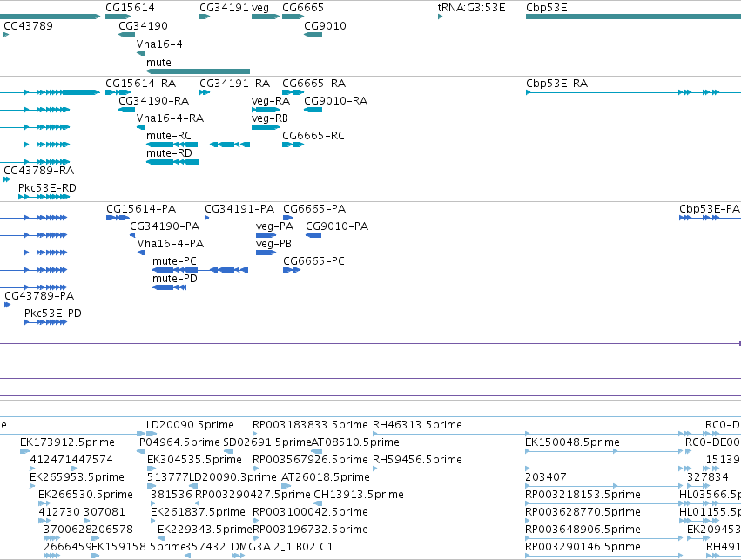Select protein Pkc53E-PD

pyautogui.click(x=53, y=314)
